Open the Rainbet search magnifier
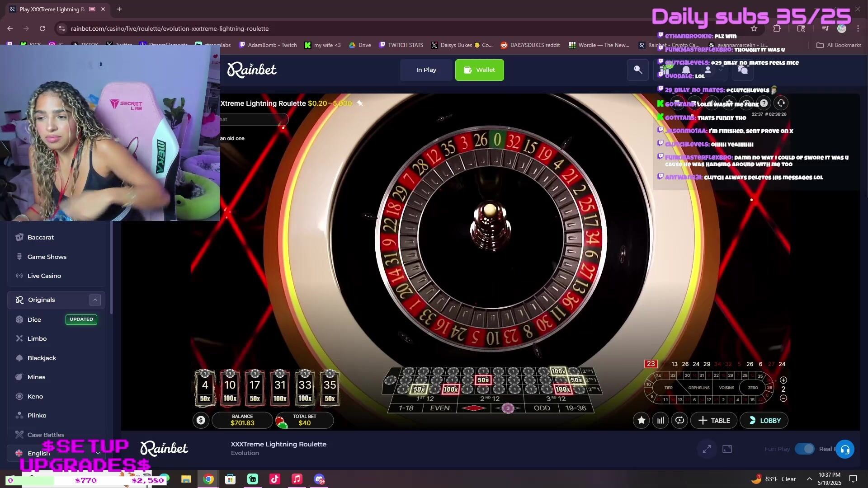The height and width of the screenshot is (488, 868). click(x=638, y=70)
